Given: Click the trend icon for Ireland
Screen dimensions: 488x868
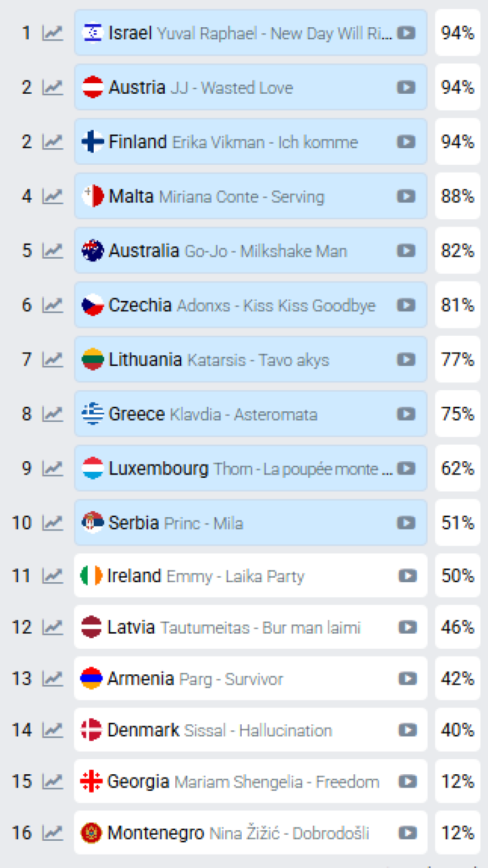Looking at the screenshot, I should pos(53,576).
